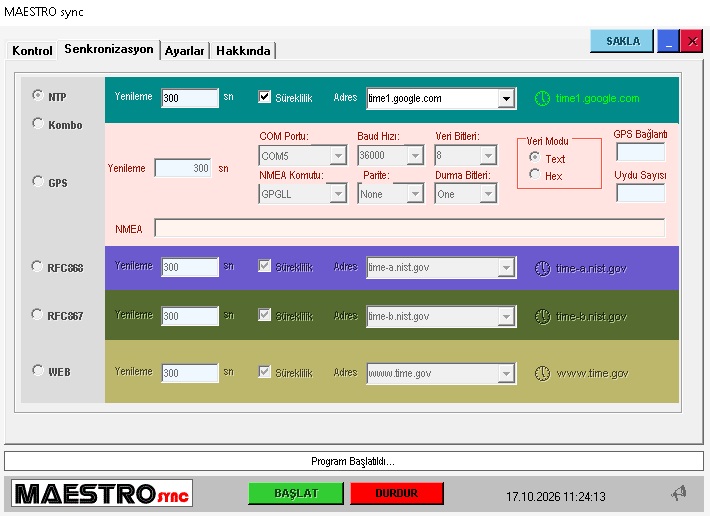Click the NTP Yenileme field showing 300
Viewport: 710px width, 516px height.
click(190, 98)
